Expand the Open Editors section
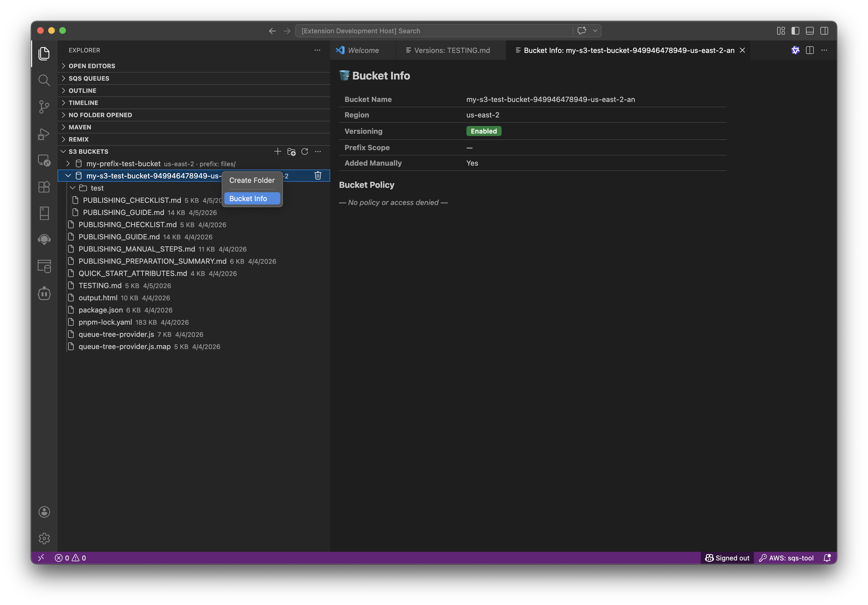 coord(194,66)
